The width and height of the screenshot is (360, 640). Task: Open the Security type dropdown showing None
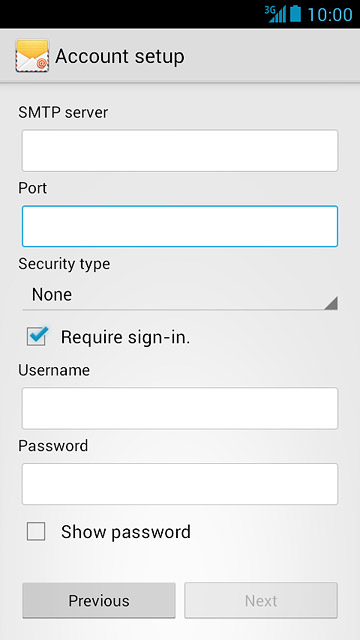click(x=180, y=295)
